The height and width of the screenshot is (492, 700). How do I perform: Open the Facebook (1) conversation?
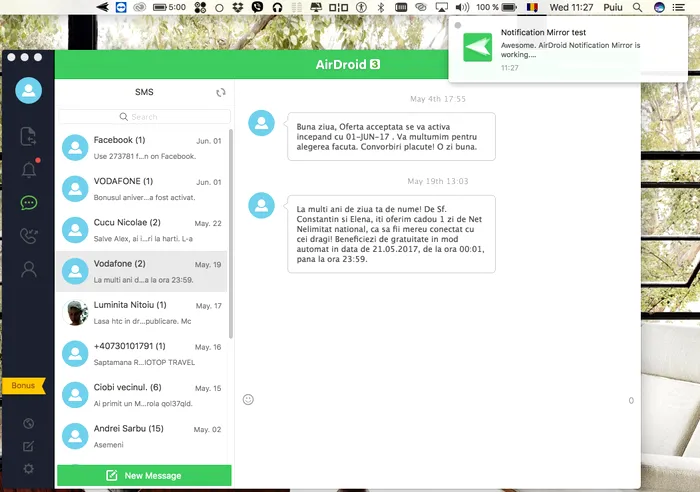(x=142, y=148)
